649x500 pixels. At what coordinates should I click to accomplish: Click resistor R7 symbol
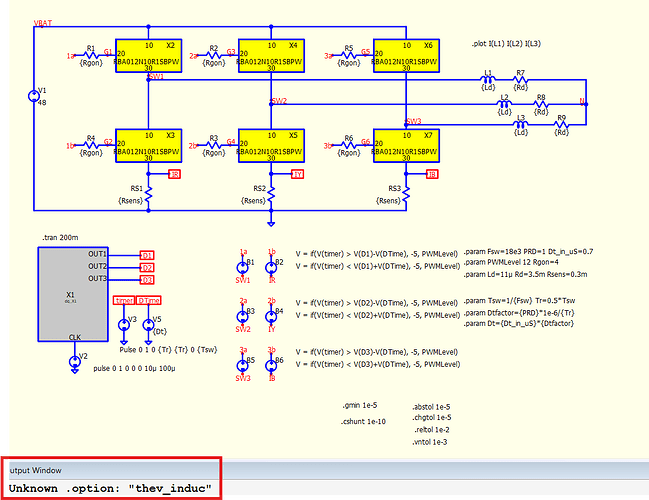tap(520, 79)
